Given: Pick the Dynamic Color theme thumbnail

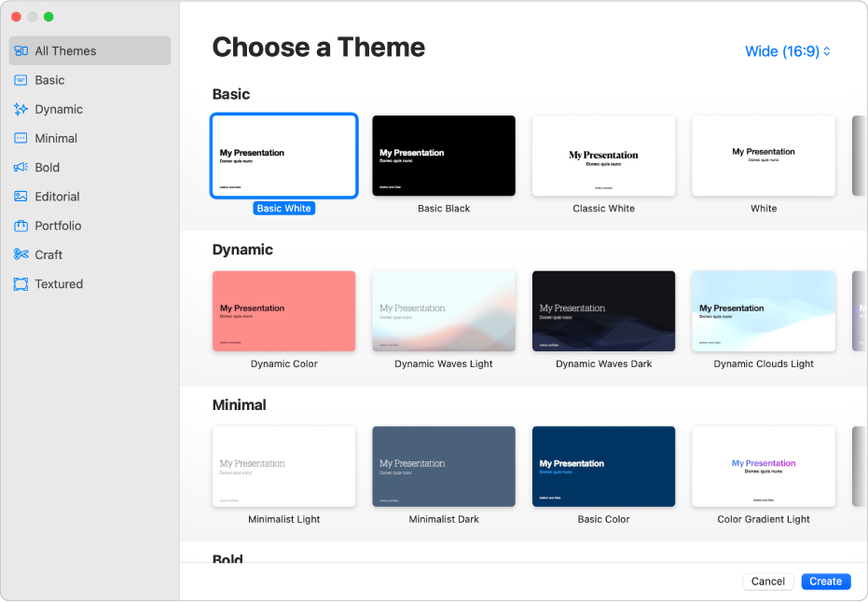Looking at the screenshot, I should (284, 311).
